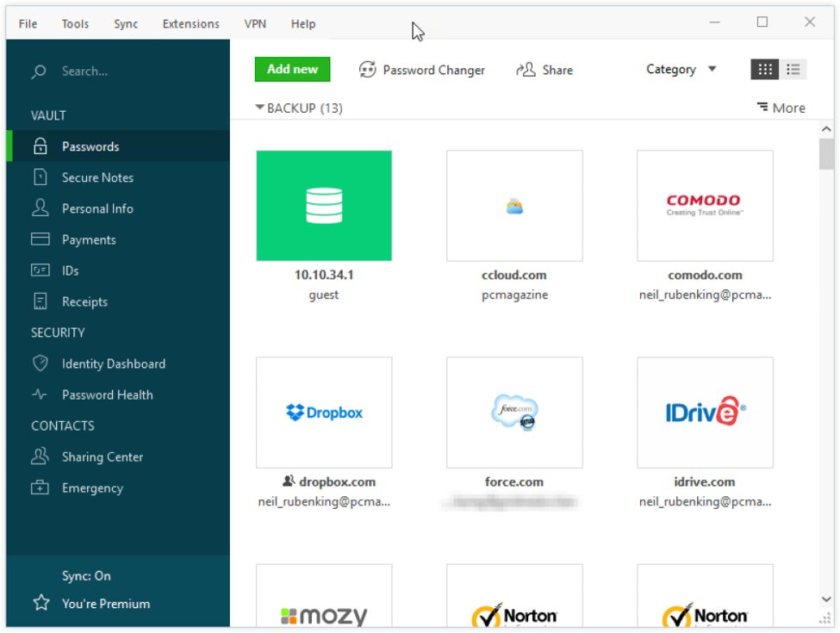The height and width of the screenshot is (633, 840).
Task: Open the Password Changer tool
Action: 422,70
